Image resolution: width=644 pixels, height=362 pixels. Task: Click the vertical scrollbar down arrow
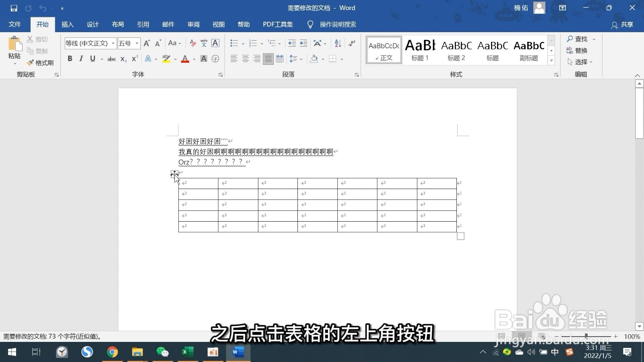(x=639, y=326)
